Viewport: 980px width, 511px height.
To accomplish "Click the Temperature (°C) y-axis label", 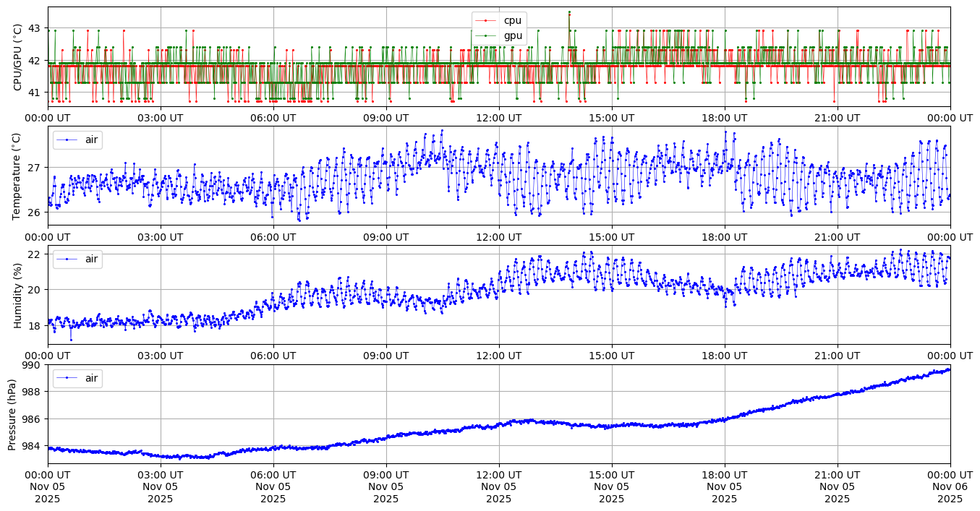I will 18,176.
